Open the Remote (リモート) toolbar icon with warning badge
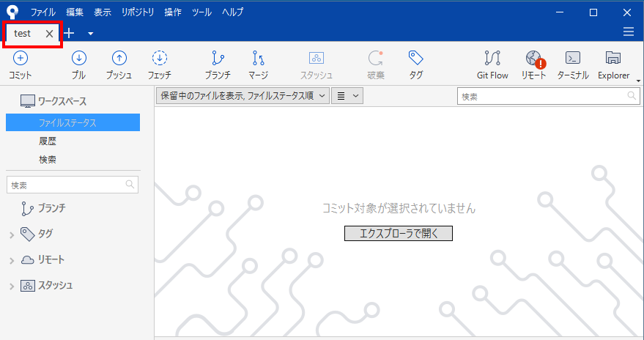The height and width of the screenshot is (340, 644). [x=534, y=59]
